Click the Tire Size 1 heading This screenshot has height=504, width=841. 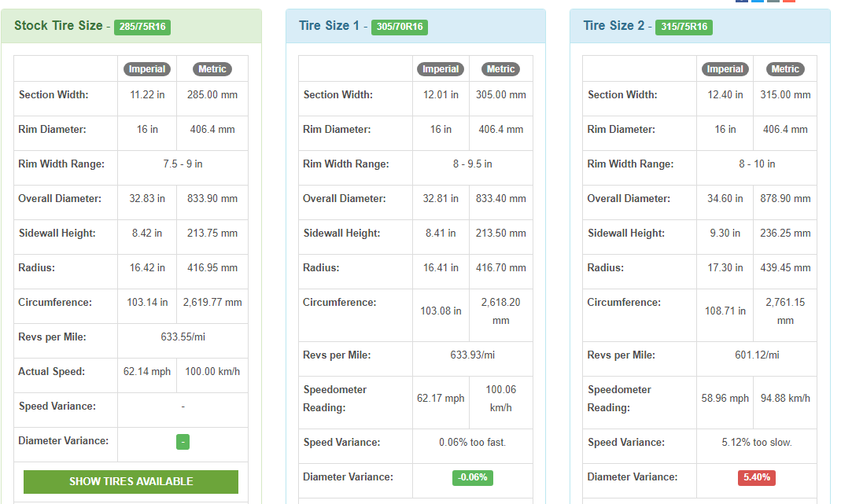click(x=329, y=26)
